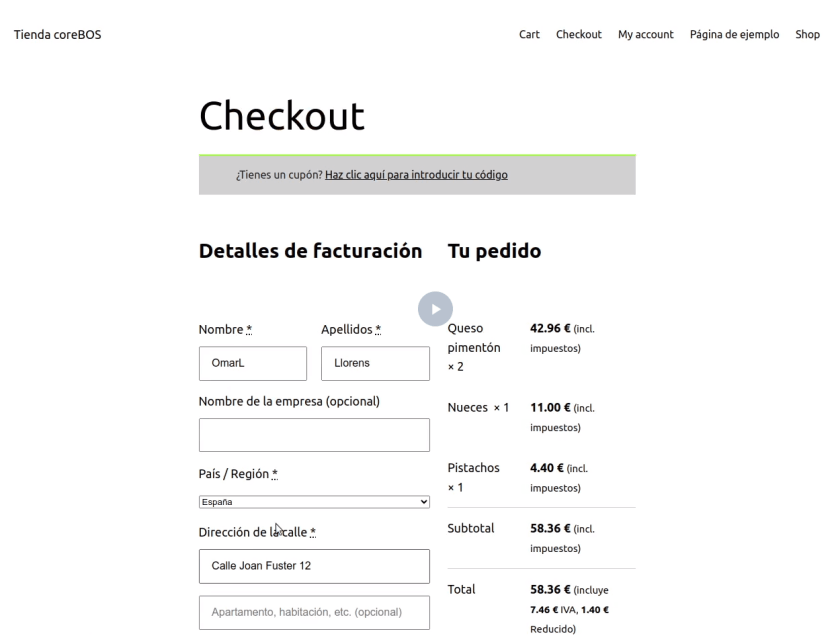838x642 pixels.
Task: Click the Tienda coreBOS site title
Action: [x=57, y=35]
